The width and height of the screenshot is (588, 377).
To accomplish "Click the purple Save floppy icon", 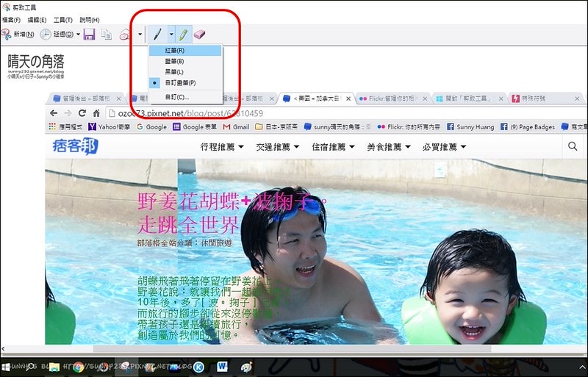I will pyautogui.click(x=89, y=34).
